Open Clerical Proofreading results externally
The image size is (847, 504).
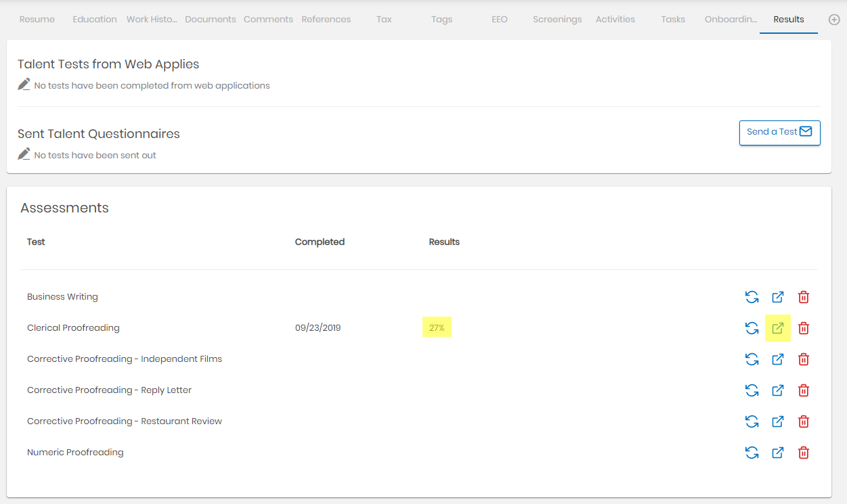pyautogui.click(x=778, y=328)
